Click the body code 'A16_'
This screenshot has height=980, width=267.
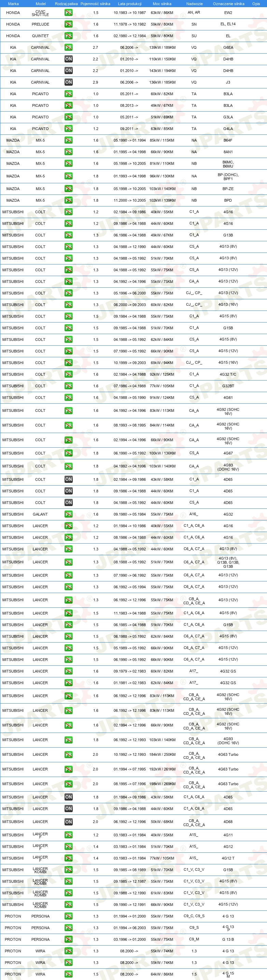coord(194,514)
